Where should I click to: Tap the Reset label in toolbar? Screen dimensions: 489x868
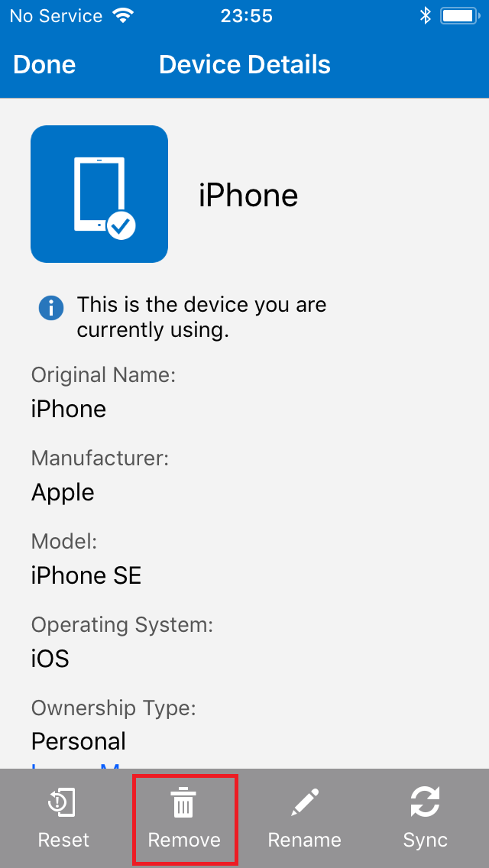click(63, 840)
